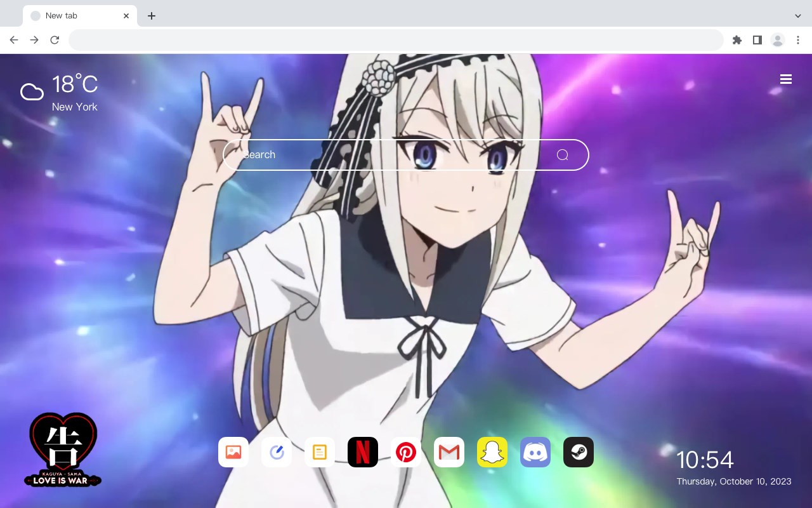Image resolution: width=812 pixels, height=508 pixels.
Task: Open the hamburger menu on the page
Action: pyautogui.click(x=786, y=79)
